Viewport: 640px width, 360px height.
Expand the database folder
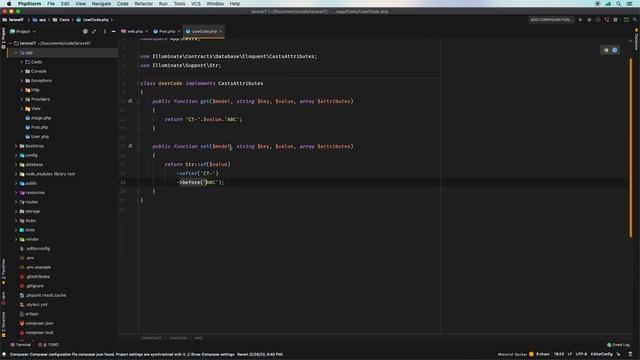(x=16, y=165)
